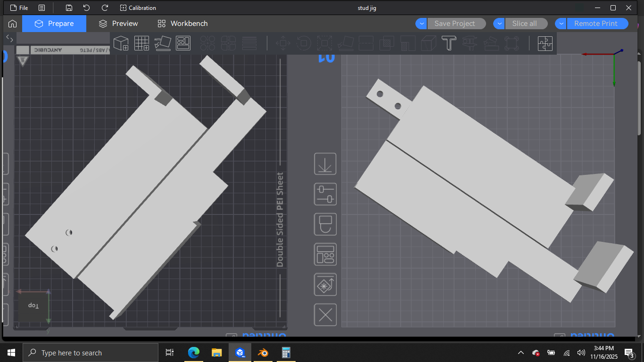Screen dimensions: 644x362
Task: Remove plate with the X icon
Action: point(325,315)
